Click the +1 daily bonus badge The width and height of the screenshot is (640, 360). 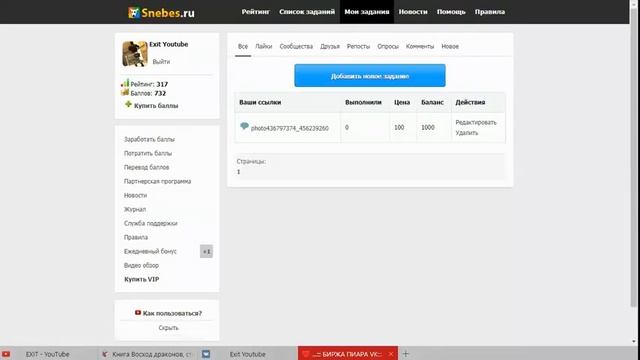point(207,251)
